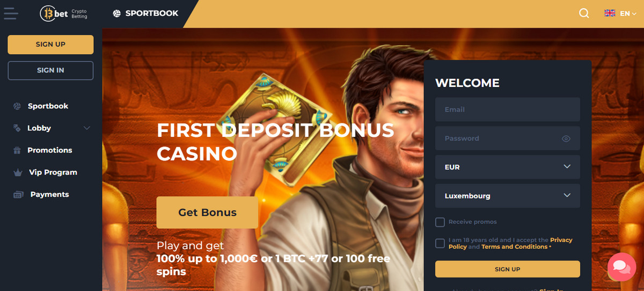The height and width of the screenshot is (291, 644).
Task: Open the Terms and Conditions link
Action: coord(514,247)
